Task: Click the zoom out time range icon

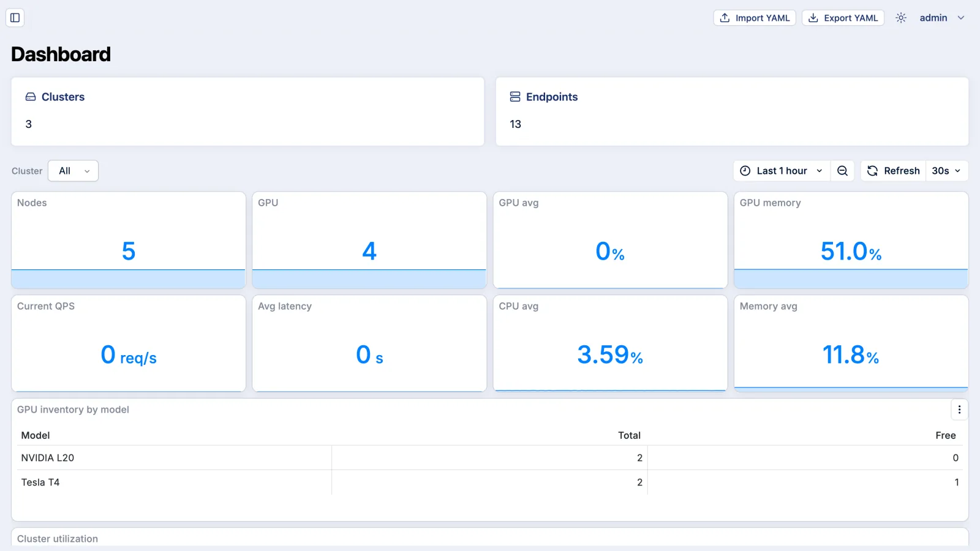Action: pos(842,171)
